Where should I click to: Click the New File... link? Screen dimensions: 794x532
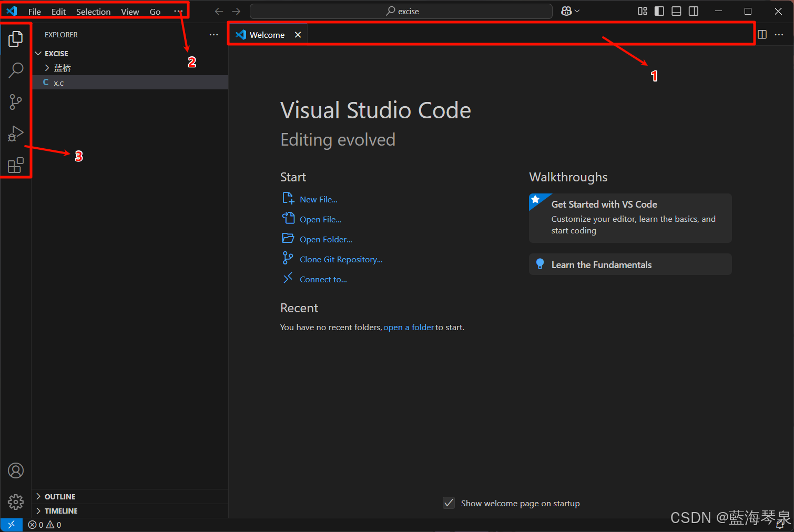(x=319, y=199)
